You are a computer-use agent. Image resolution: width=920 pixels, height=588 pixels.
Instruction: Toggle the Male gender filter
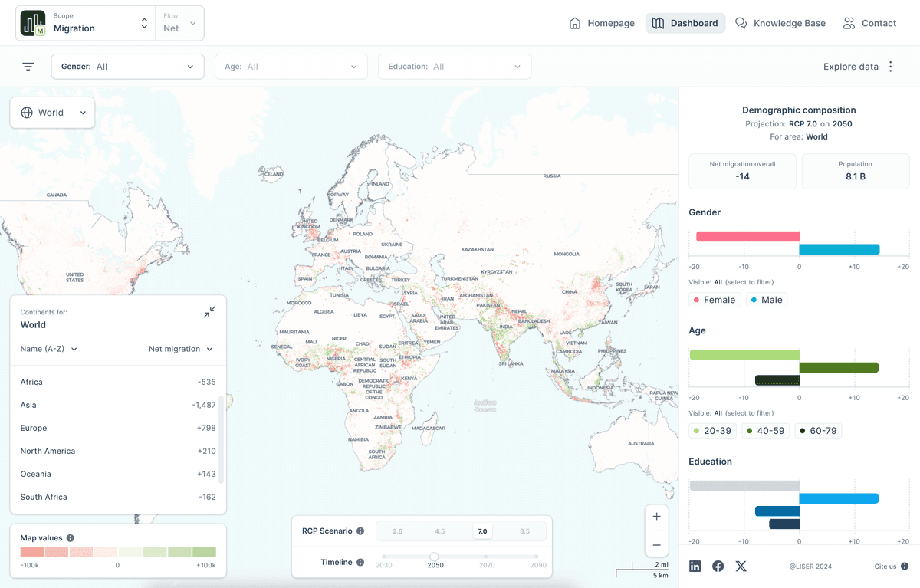pyautogui.click(x=767, y=300)
